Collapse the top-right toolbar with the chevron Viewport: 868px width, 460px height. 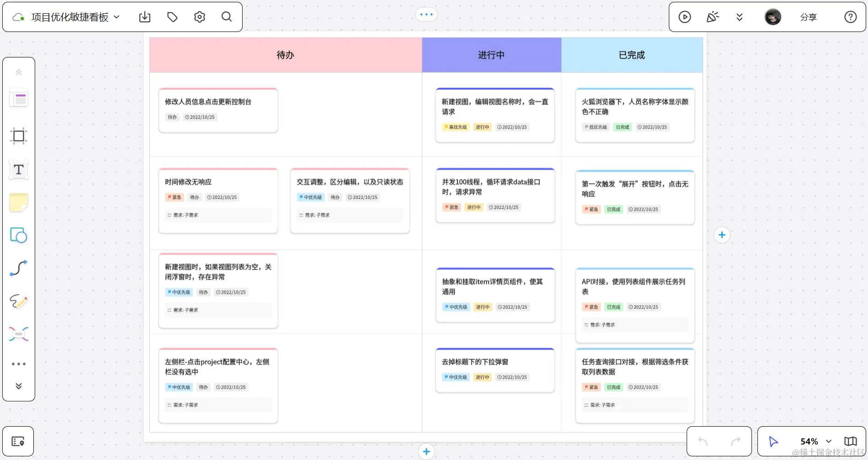[740, 17]
